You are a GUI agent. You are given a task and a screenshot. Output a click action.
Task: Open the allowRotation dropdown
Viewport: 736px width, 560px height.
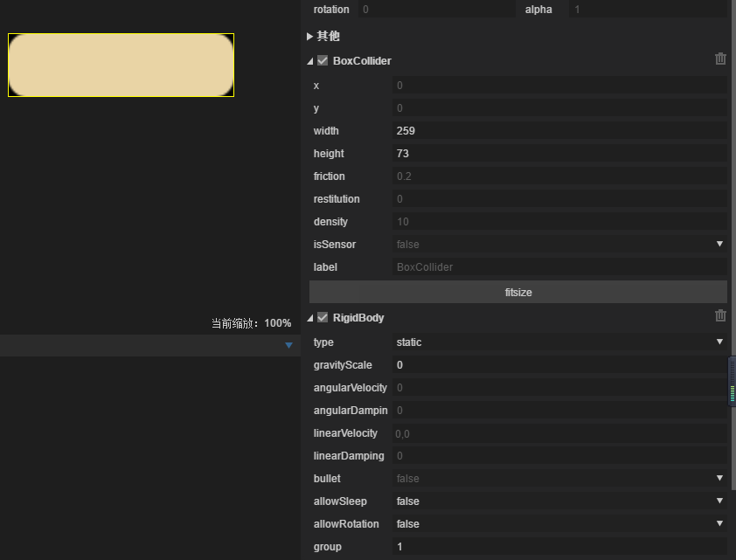719,523
